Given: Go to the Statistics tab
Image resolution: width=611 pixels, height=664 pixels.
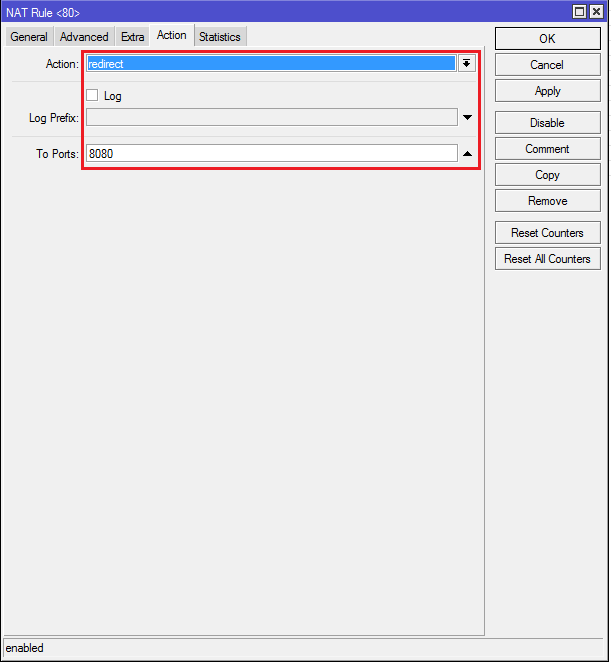Looking at the screenshot, I should click(219, 37).
